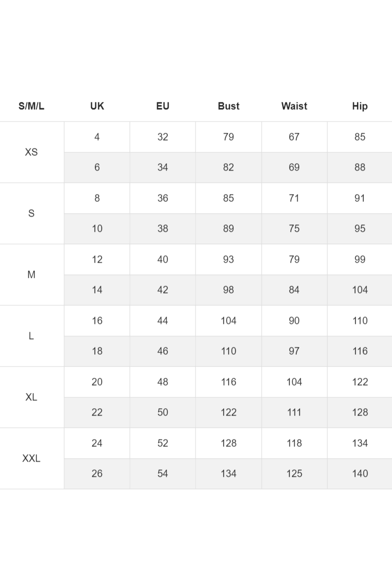Screen dimensions: 392x588
Task: Select the S size row label
Action: (31, 214)
